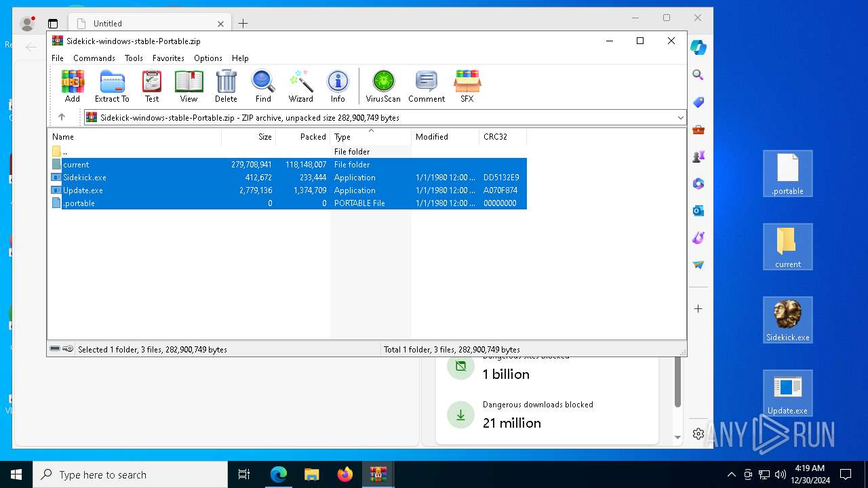Click the Add toolbar icon in WinRAR
This screenshot has height=488, width=868.
click(x=73, y=86)
